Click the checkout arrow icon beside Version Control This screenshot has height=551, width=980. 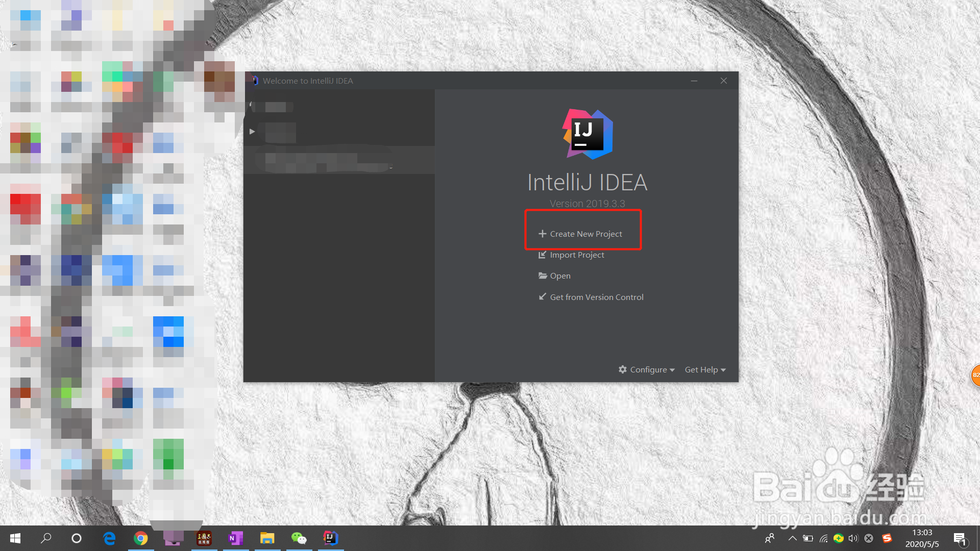(x=543, y=296)
